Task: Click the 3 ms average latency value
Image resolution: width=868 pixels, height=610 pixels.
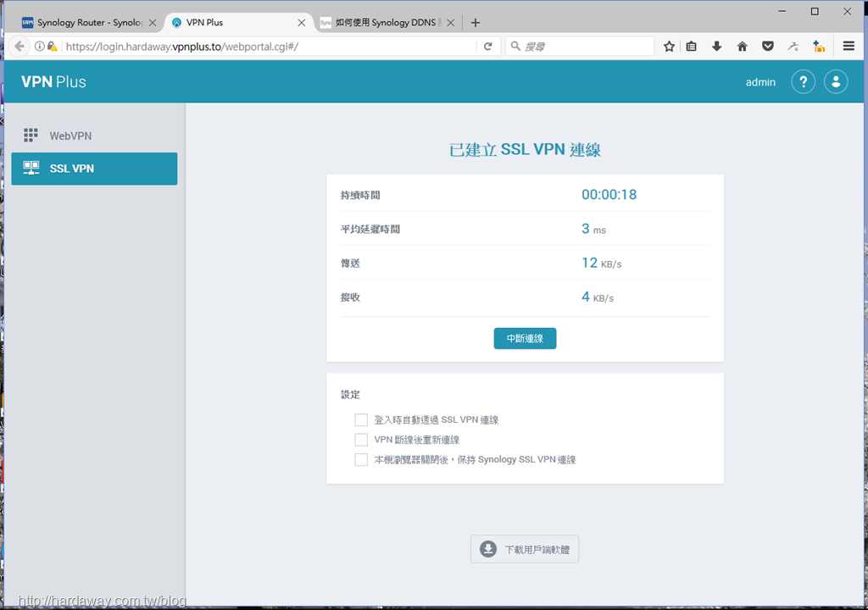Action: [x=593, y=229]
